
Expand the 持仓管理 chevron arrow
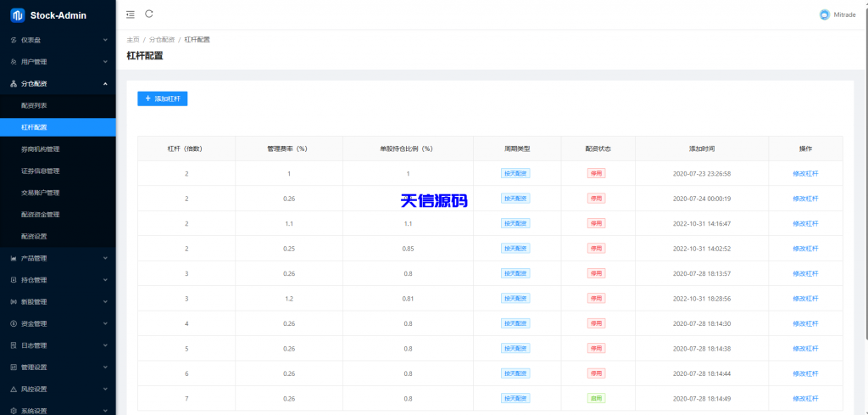105,280
